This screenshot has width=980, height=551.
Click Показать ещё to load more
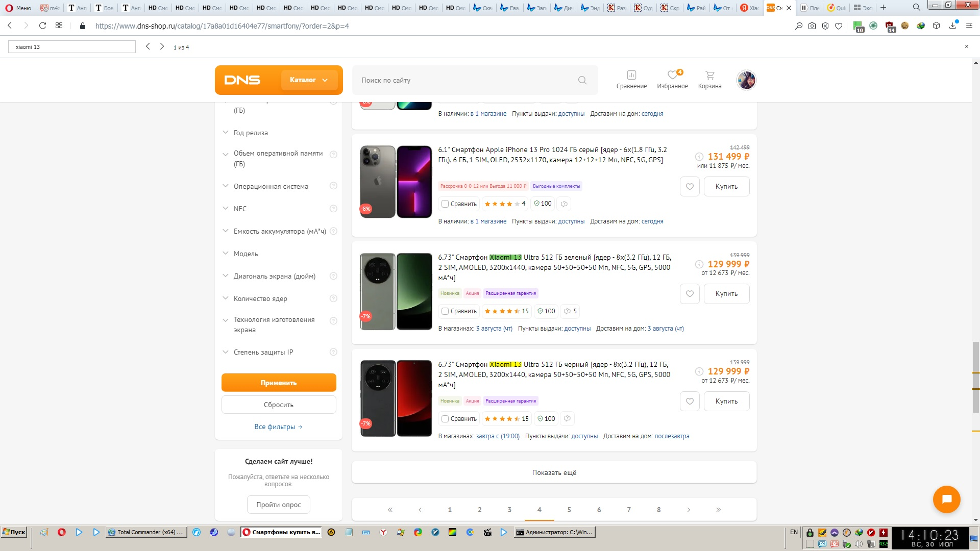(x=554, y=472)
